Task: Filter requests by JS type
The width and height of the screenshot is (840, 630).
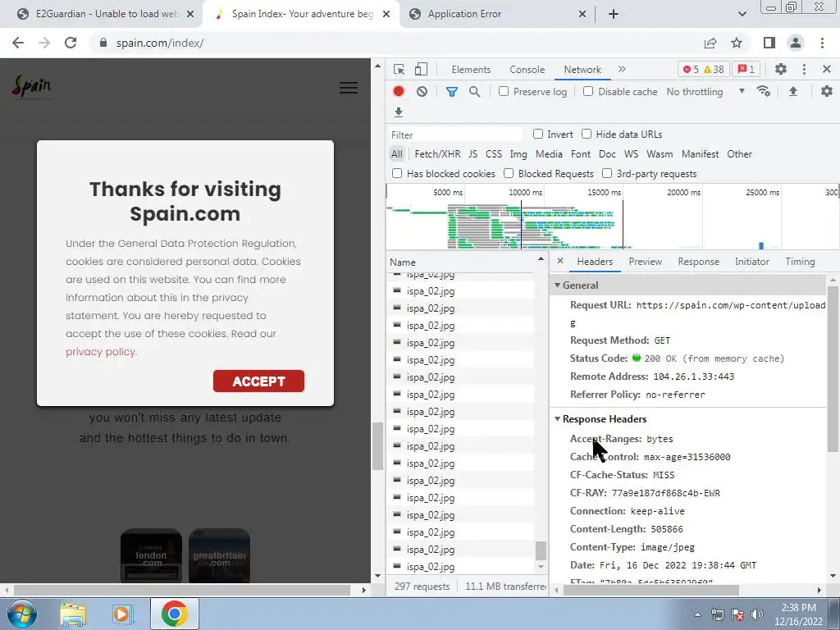Action: (x=472, y=154)
